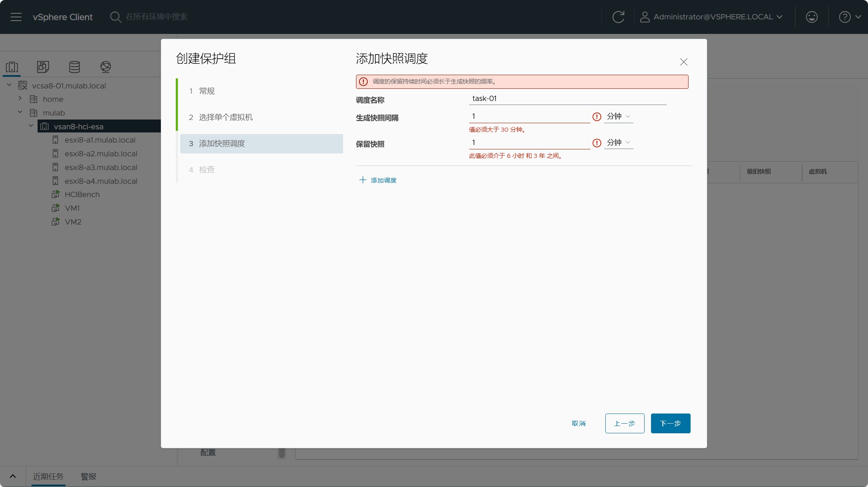Expand the home datacenter tree node
868x487 pixels.
click(20, 99)
